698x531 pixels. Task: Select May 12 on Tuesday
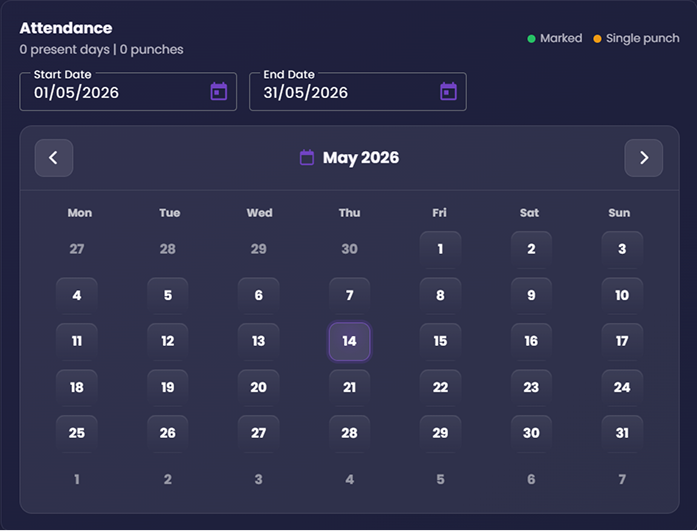click(x=167, y=341)
